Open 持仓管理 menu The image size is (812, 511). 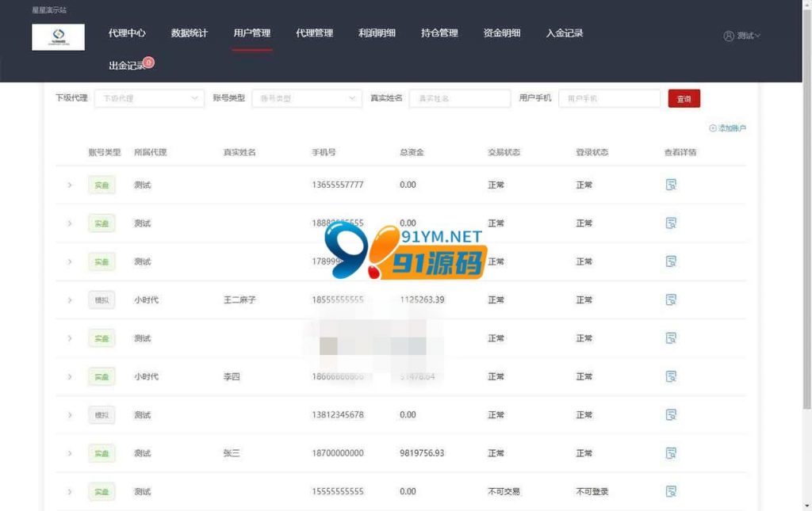pyautogui.click(x=439, y=33)
